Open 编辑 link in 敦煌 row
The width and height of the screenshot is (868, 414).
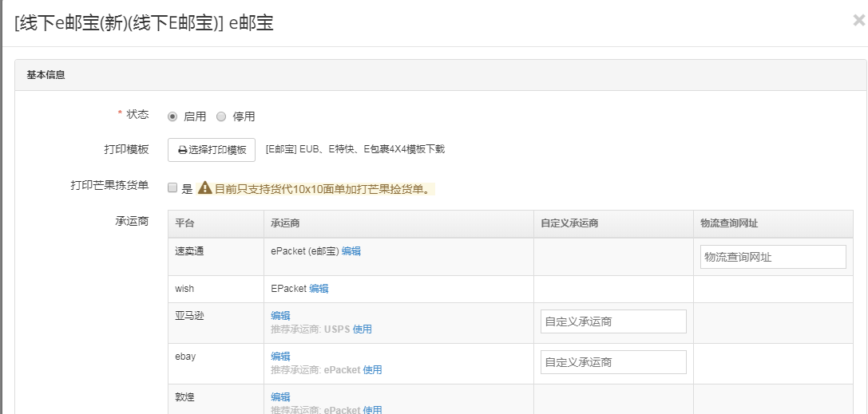coord(280,397)
